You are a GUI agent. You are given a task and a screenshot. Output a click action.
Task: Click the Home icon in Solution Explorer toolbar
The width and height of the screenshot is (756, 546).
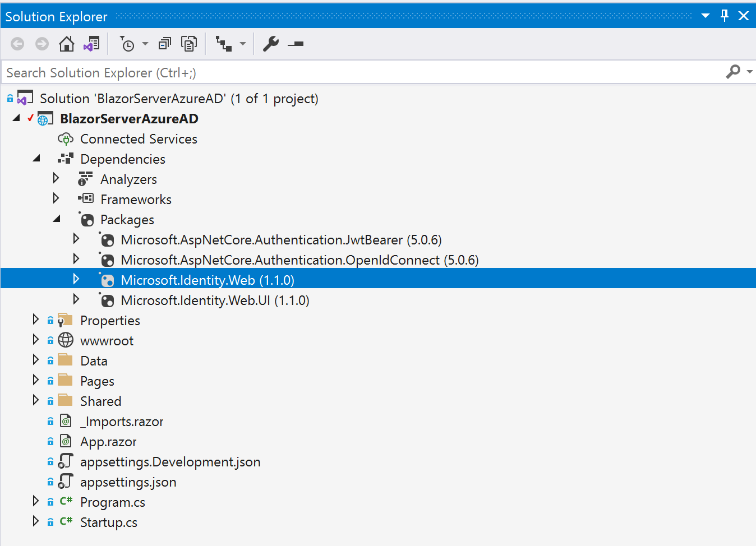click(66, 43)
